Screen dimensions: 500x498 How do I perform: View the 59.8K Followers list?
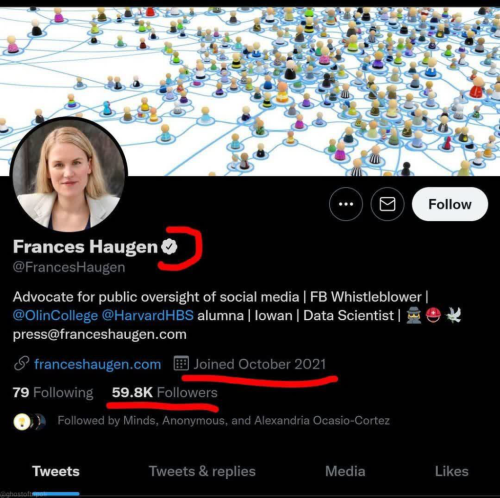165,392
